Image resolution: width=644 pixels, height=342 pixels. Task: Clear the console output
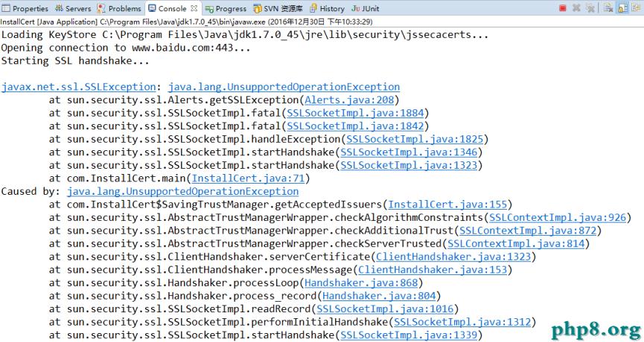[x=608, y=7]
